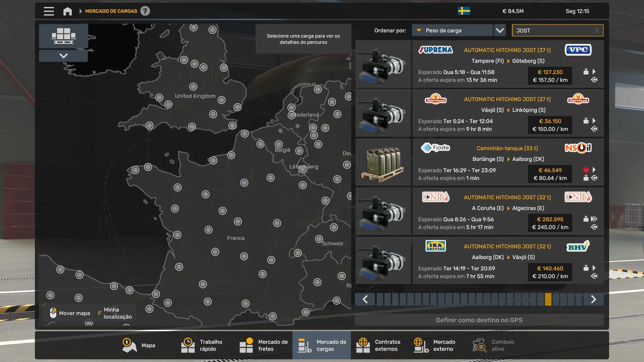The height and width of the screenshot is (362, 644).
Task: Go to the next cargo list page
Action: [593, 299]
